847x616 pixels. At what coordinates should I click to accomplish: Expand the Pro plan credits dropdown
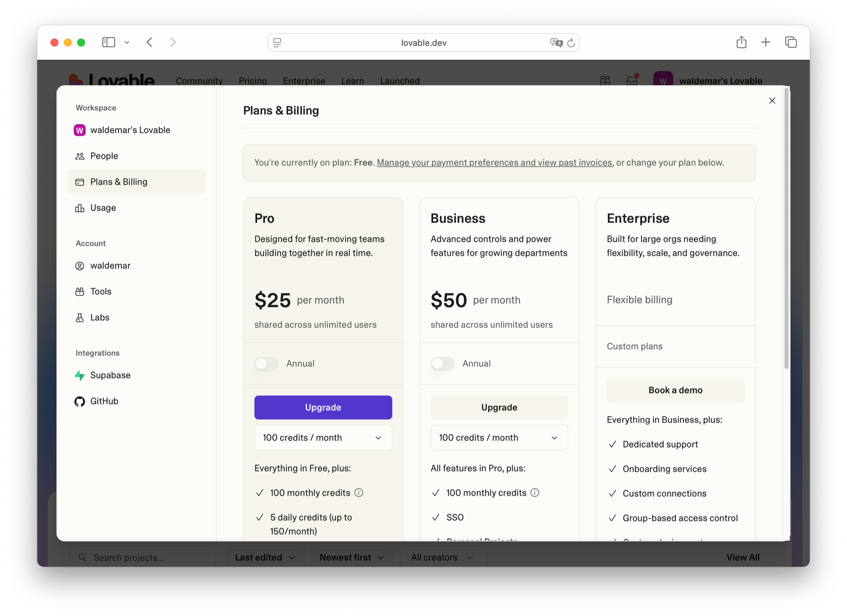click(x=323, y=438)
